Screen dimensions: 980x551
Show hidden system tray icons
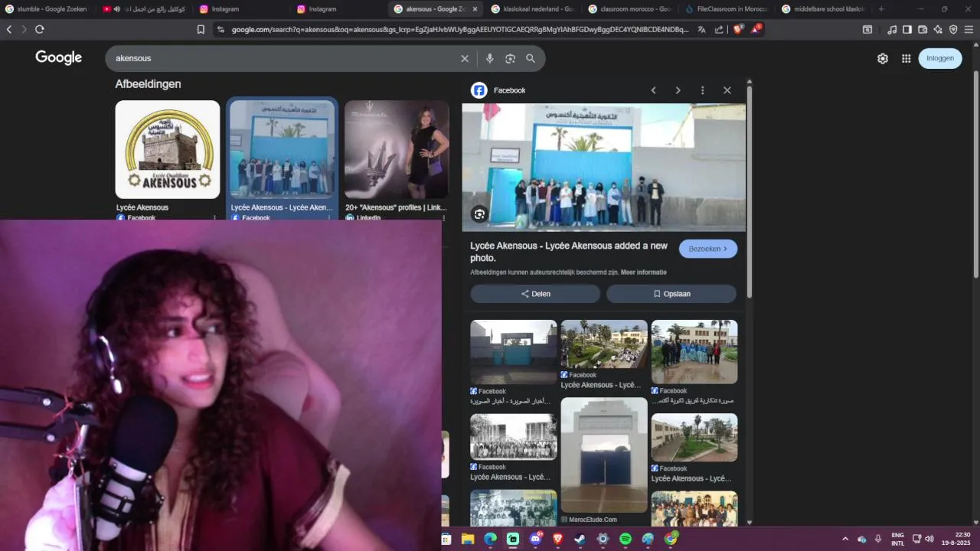point(845,539)
